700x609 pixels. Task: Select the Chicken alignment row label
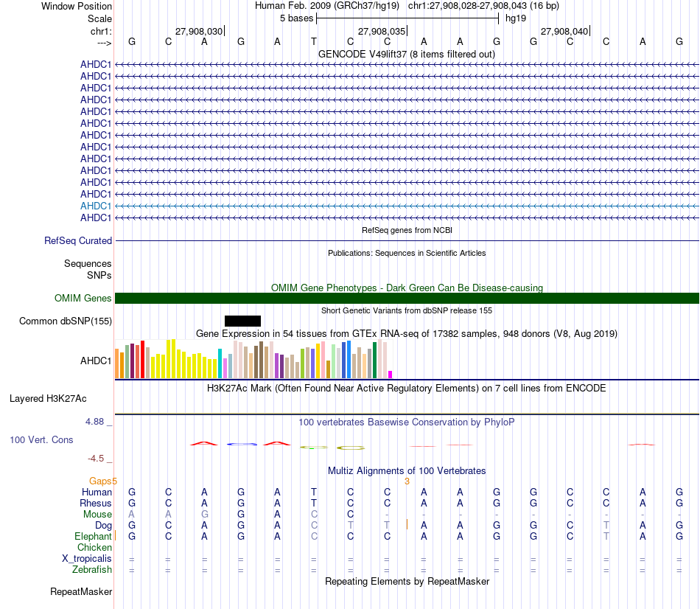coord(94,547)
